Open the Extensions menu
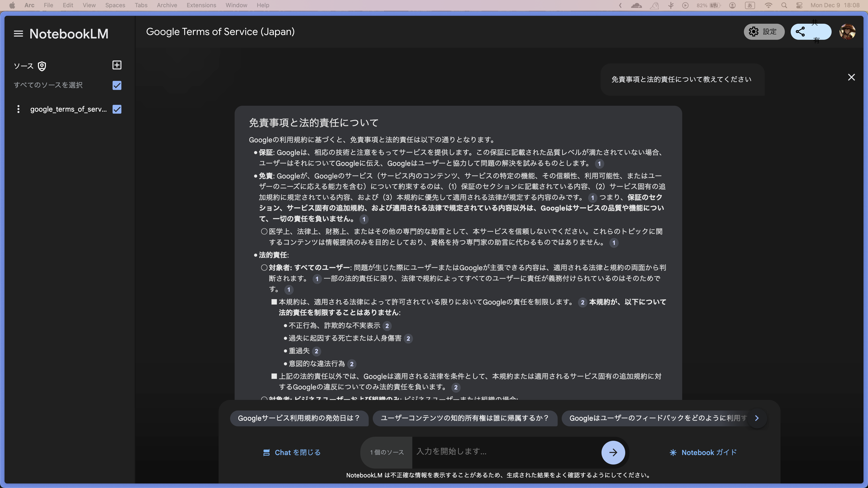The width and height of the screenshot is (868, 488). coord(201,5)
